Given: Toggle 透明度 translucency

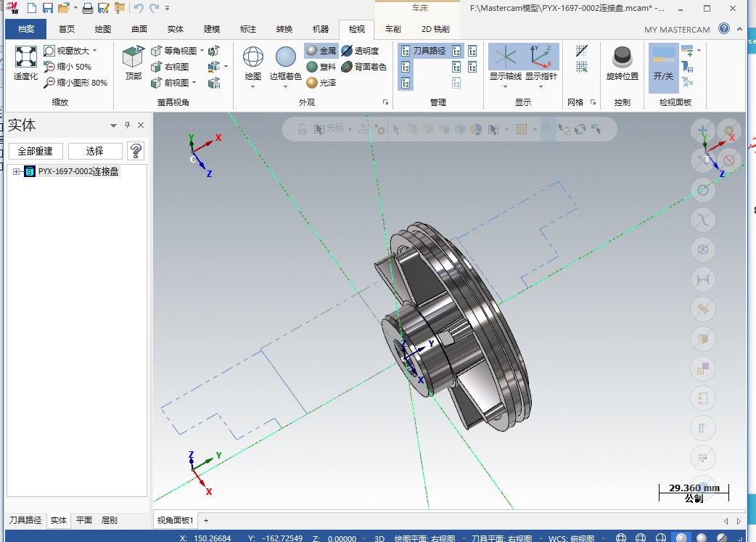Looking at the screenshot, I should click(x=360, y=51).
